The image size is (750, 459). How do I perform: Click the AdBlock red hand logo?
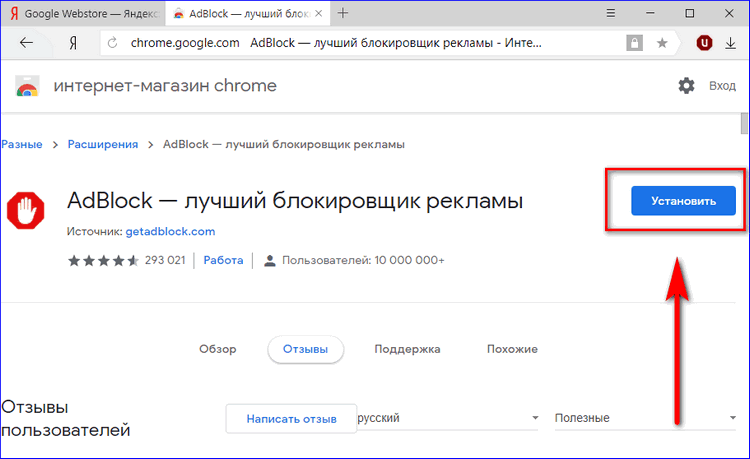tap(26, 210)
